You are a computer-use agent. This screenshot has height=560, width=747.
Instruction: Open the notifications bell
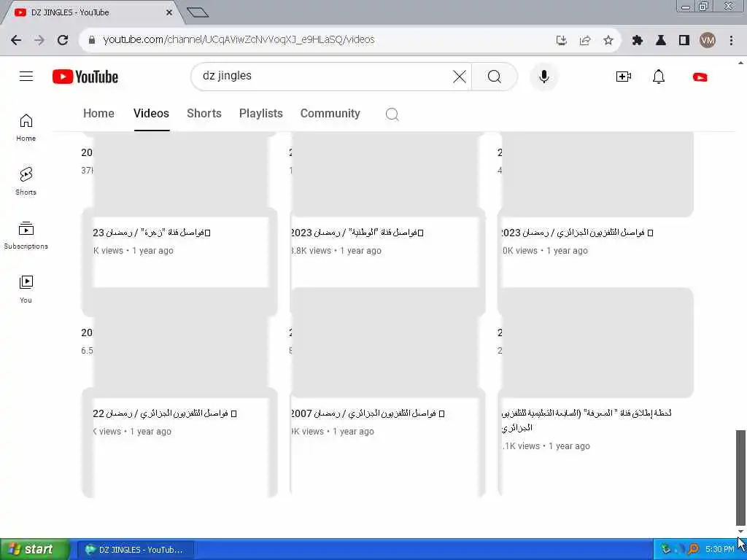[659, 76]
